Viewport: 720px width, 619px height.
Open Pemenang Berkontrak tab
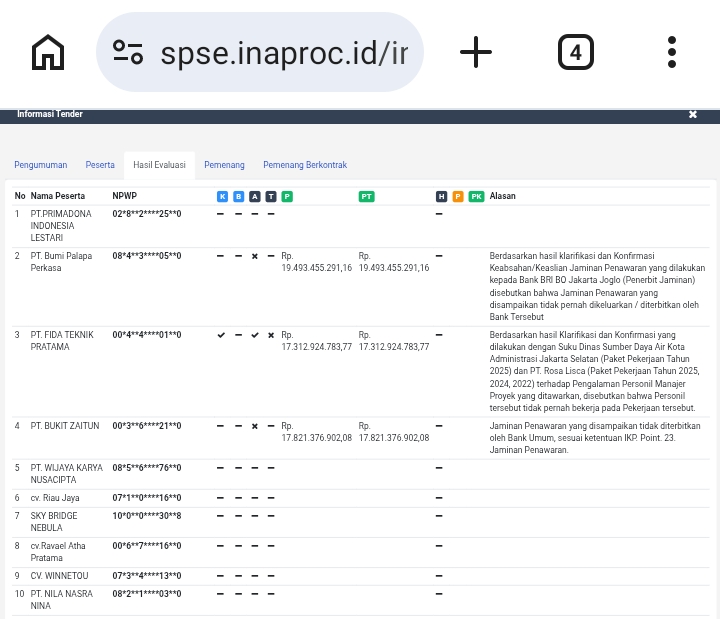[x=305, y=165]
